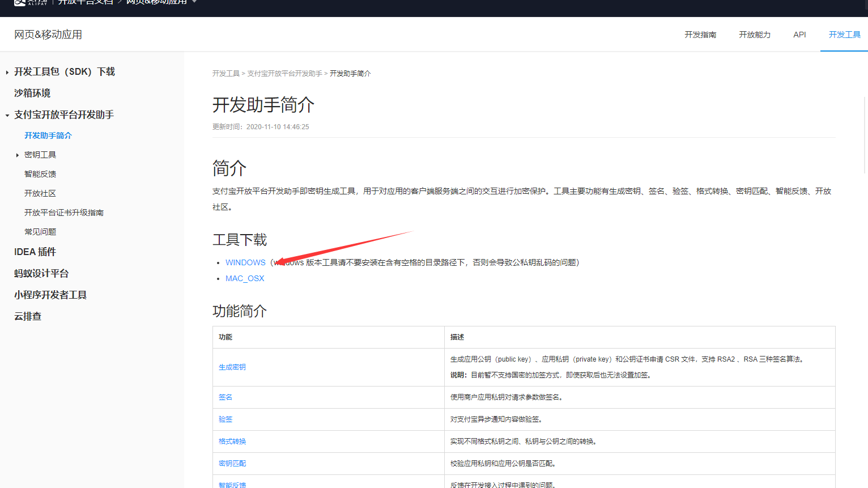Collapse the 支付宝开放平台开发助手 arrow
This screenshot has height=488, width=868.
click(7, 115)
